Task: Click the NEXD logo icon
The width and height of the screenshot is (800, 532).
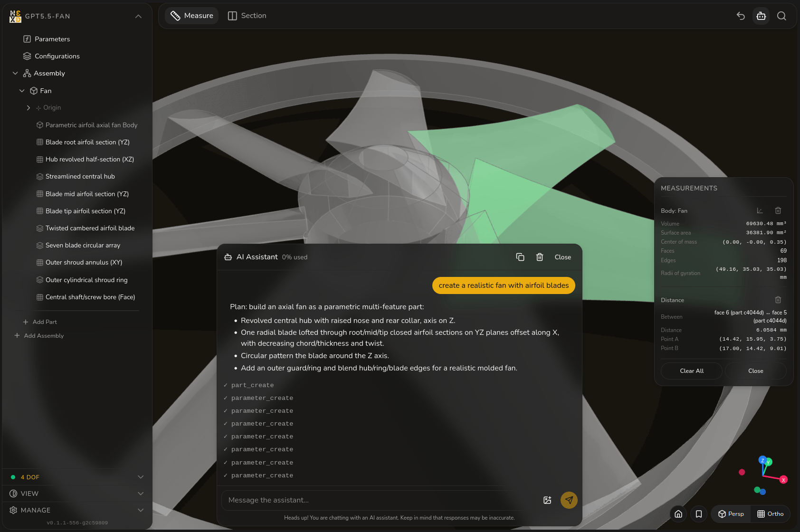Action: pyautogui.click(x=15, y=16)
